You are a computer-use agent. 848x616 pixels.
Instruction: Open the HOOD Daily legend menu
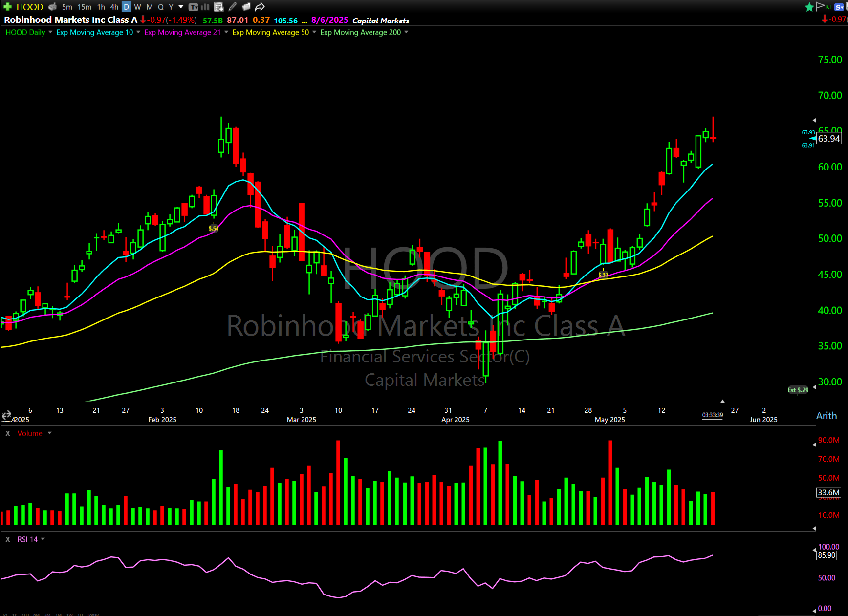pyautogui.click(x=25, y=32)
